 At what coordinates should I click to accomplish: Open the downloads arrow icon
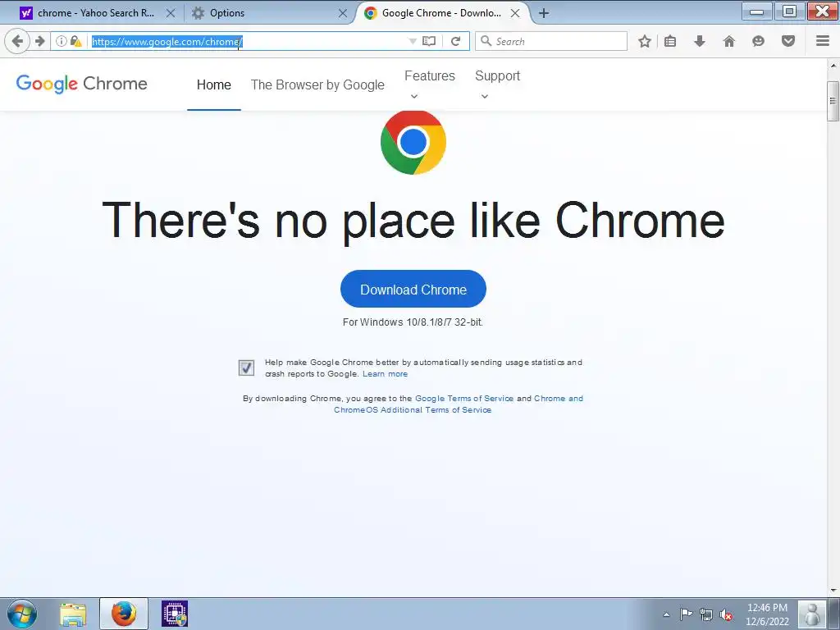pos(700,41)
